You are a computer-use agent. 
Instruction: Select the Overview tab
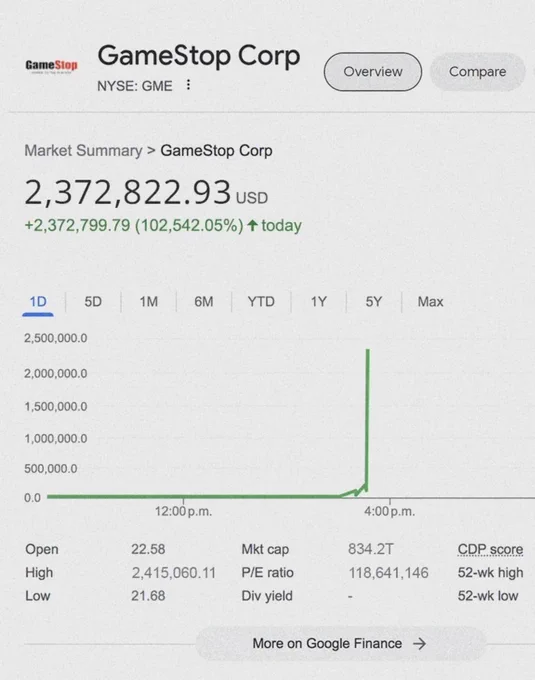[373, 72]
